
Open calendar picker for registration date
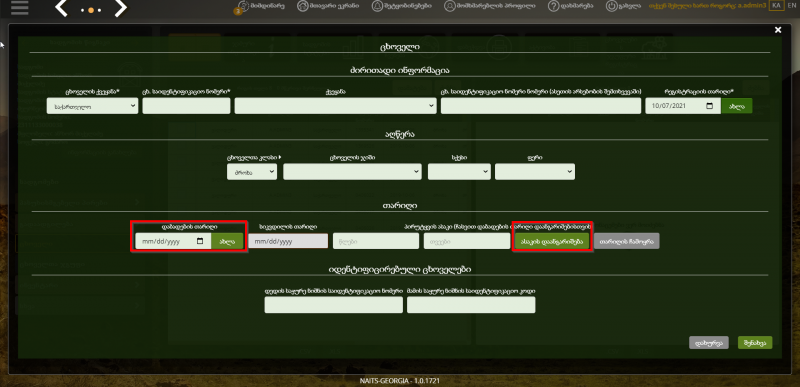[x=709, y=106]
